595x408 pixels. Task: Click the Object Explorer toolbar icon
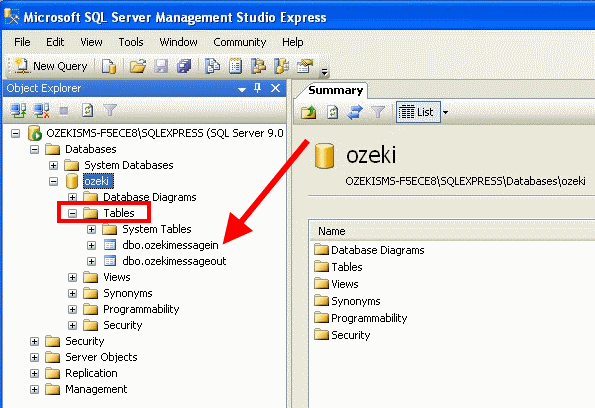[x=258, y=66]
